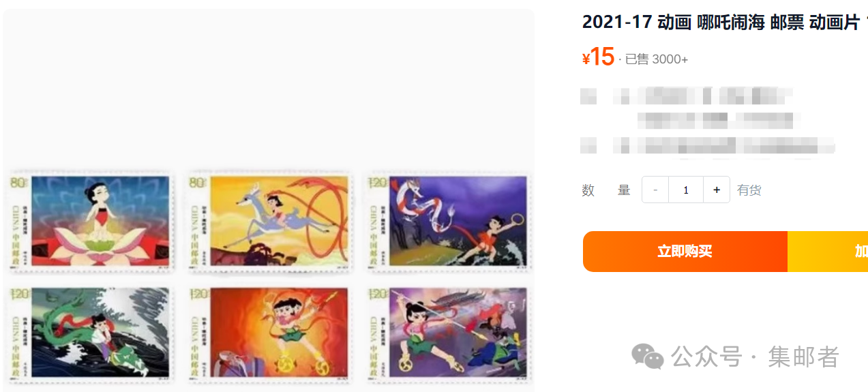View the white dragon battle stamp
This screenshot has height=392, width=868.
(x=449, y=220)
